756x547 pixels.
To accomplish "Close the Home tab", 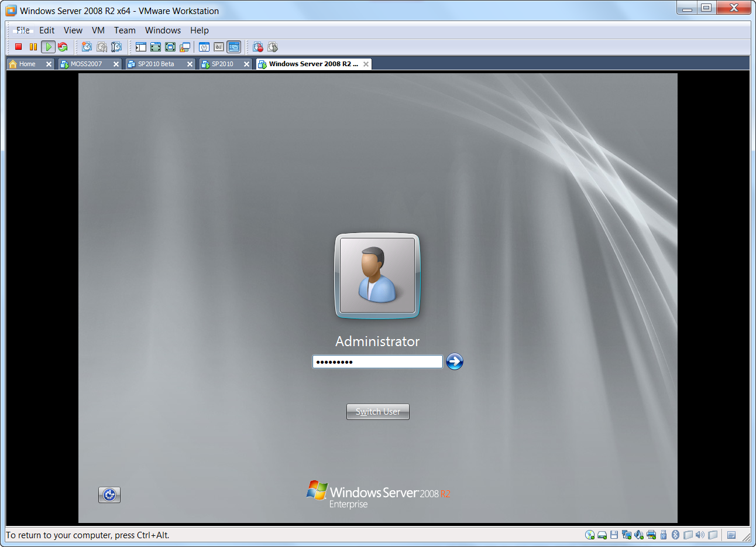I will (x=49, y=64).
